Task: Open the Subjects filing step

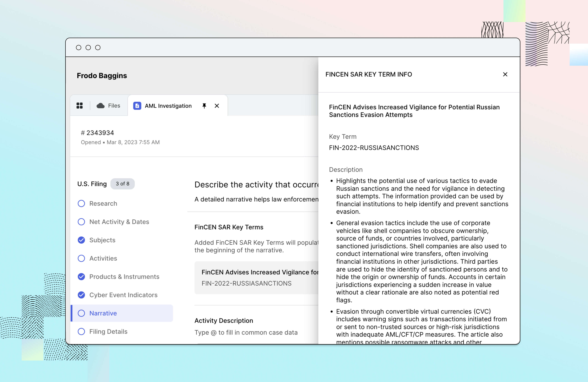Action: coord(102,240)
